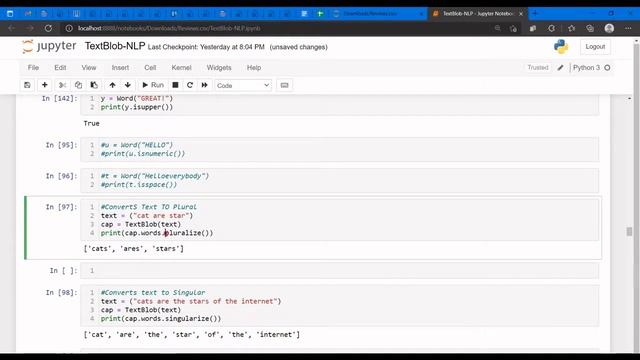640x360 pixels.
Task: Click the singularize output list starting with 'cat'
Action: click(191, 335)
